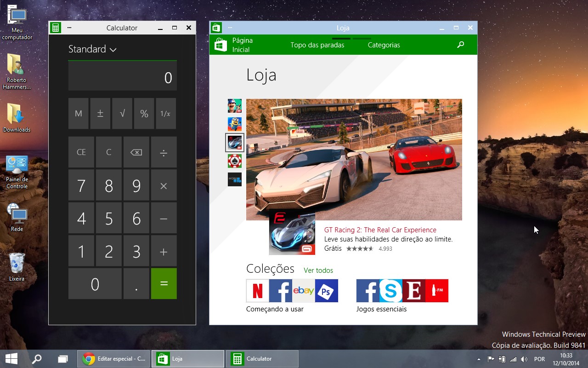
Task: Click the Calculator memory M button
Action: (79, 114)
